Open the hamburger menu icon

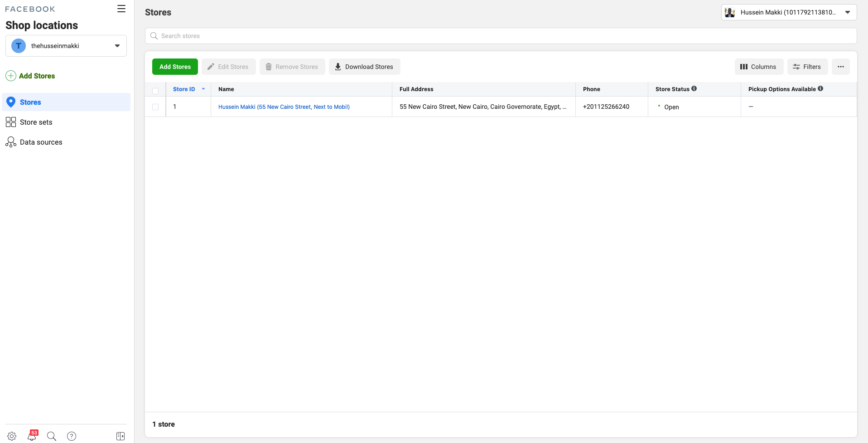coord(121,9)
